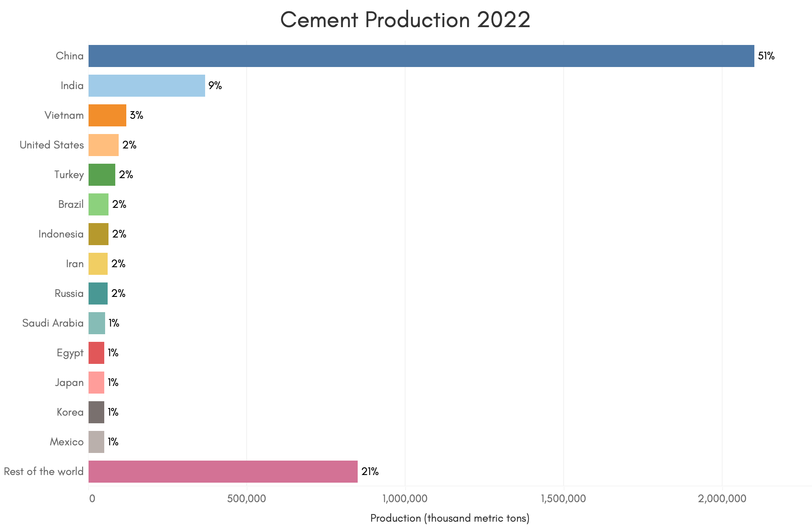Select the Japan label on the y-axis

coord(69,383)
